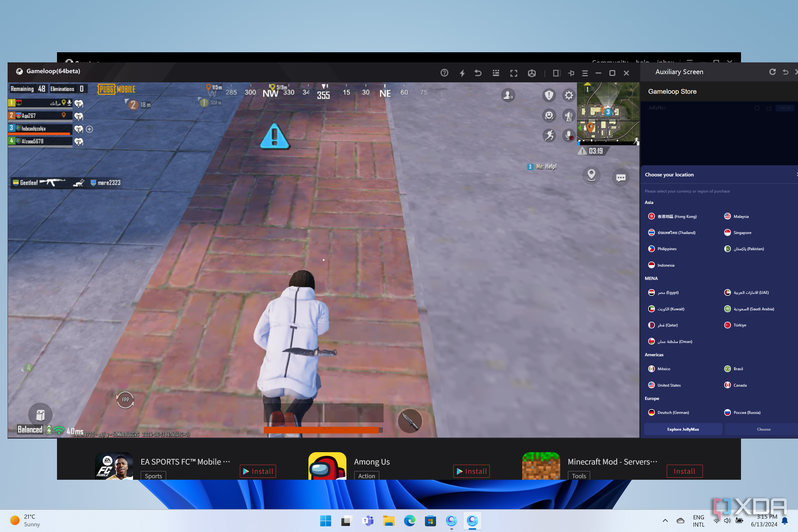The height and width of the screenshot is (532, 798).
Task: Select UAE under MENA
Action: (746, 293)
